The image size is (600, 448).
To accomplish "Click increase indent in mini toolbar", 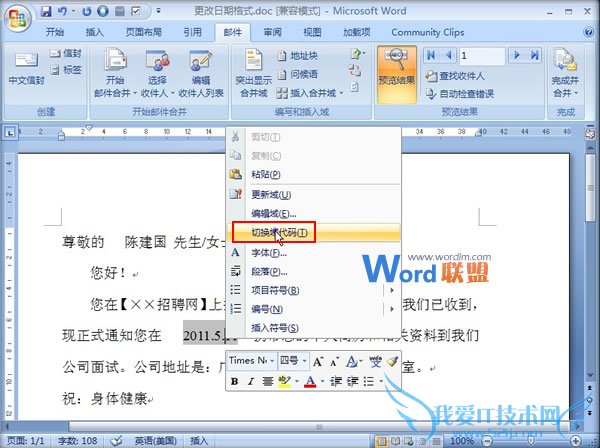I will [352, 381].
